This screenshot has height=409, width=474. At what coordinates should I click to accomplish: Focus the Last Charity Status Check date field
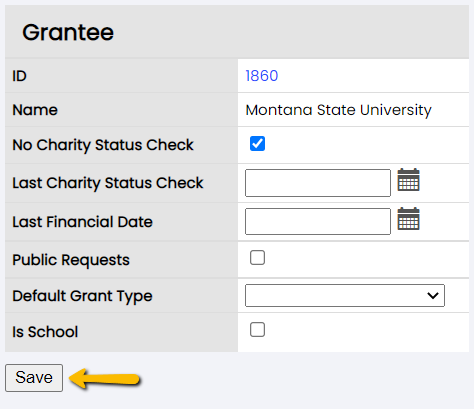318,183
